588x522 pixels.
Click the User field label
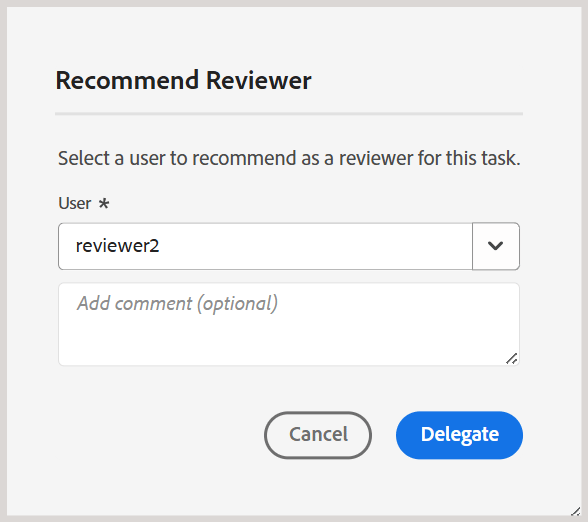(75, 204)
